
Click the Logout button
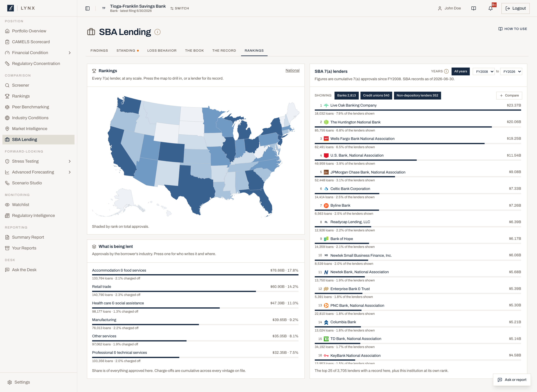coord(515,8)
